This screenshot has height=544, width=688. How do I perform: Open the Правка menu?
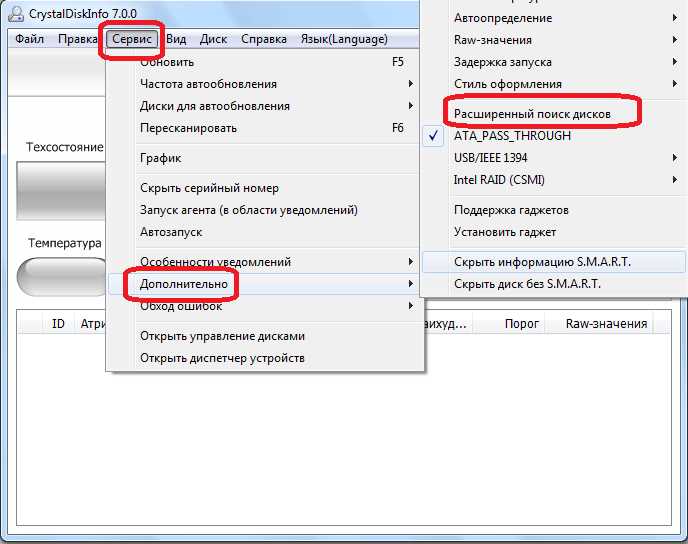tap(77, 39)
